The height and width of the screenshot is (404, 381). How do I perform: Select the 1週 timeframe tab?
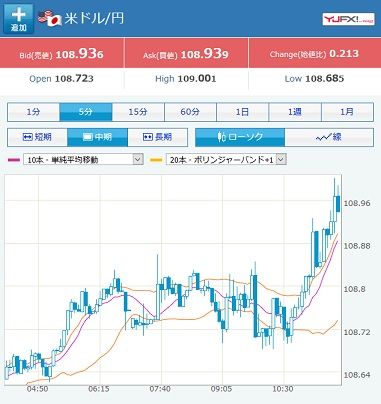[295, 112]
